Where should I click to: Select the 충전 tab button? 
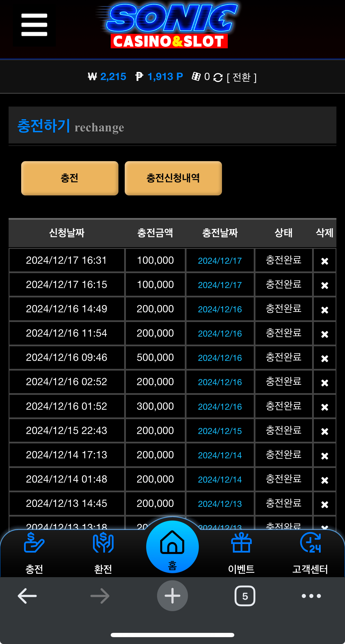click(70, 178)
